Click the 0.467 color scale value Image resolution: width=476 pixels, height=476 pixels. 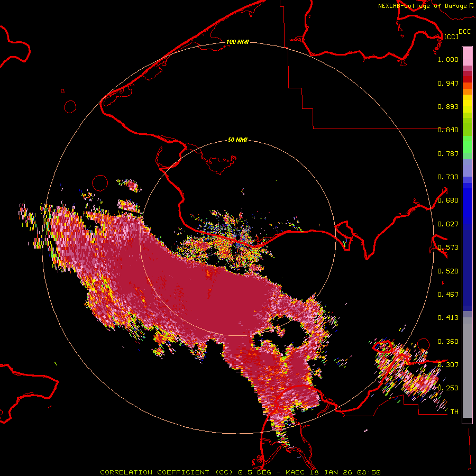[448, 295]
